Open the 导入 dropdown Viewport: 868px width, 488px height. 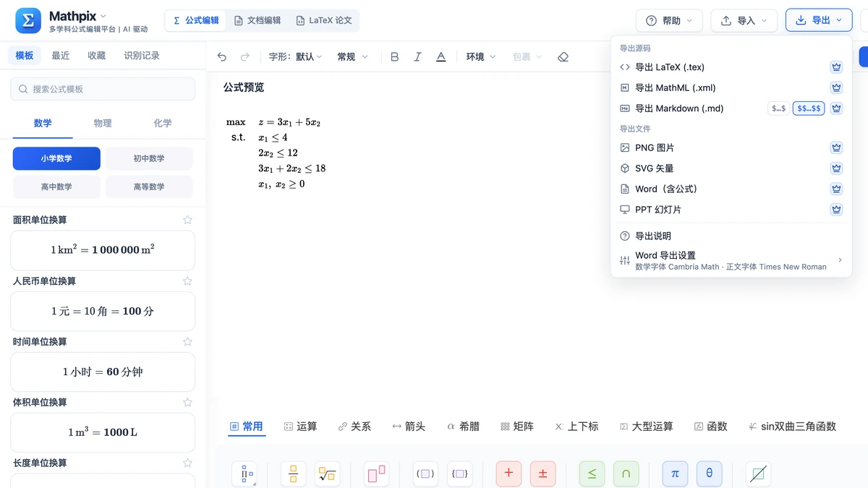click(x=744, y=20)
